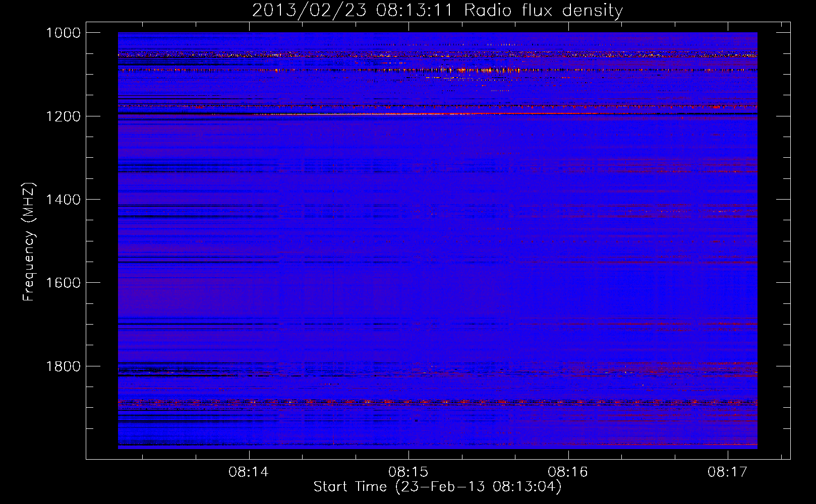Image resolution: width=816 pixels, height=504 pixels.
Task: Click the "Start Time (23-Feb-13 08:13:04)" label
Action: pyautogui.click(x=437, y=486)
